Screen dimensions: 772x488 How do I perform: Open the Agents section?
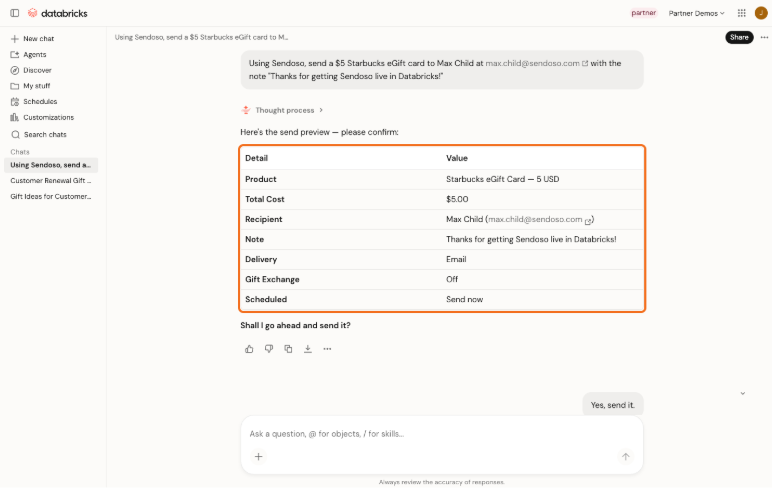[x=29, y=55]
